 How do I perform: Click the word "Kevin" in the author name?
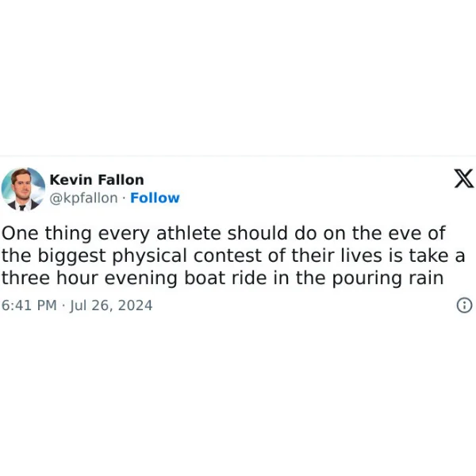(x=71, y=180)
